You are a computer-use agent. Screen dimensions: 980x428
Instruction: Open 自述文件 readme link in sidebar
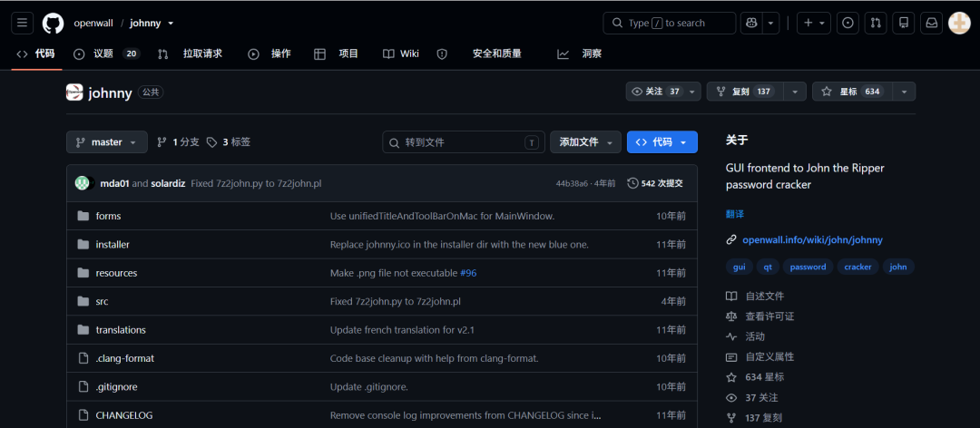point(755,297)
